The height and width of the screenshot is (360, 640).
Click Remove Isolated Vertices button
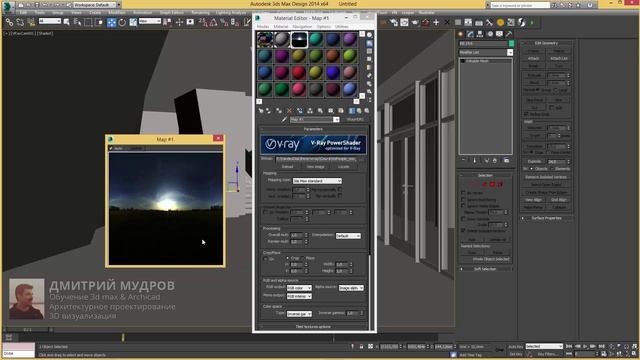tap(546, 177)
